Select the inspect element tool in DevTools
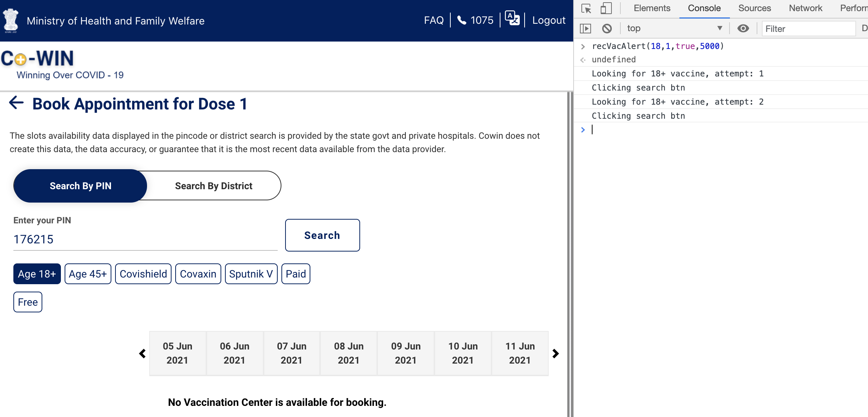The height and width of the screenshot is (417, 868). click(586, 8)
